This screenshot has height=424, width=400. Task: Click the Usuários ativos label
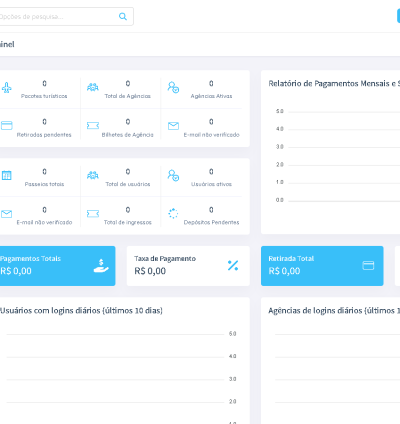211,184
